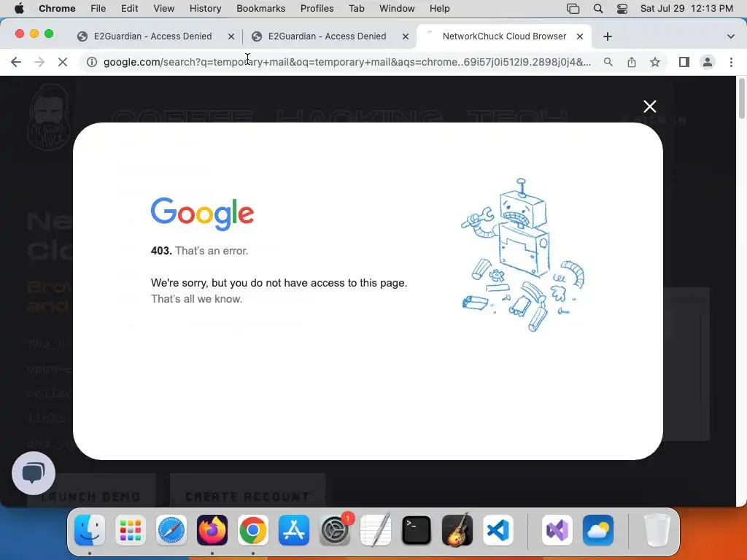Click the Google logo
Image resolution: width=747 pixels, height=560 pixels.
click(x=203, y=214)
